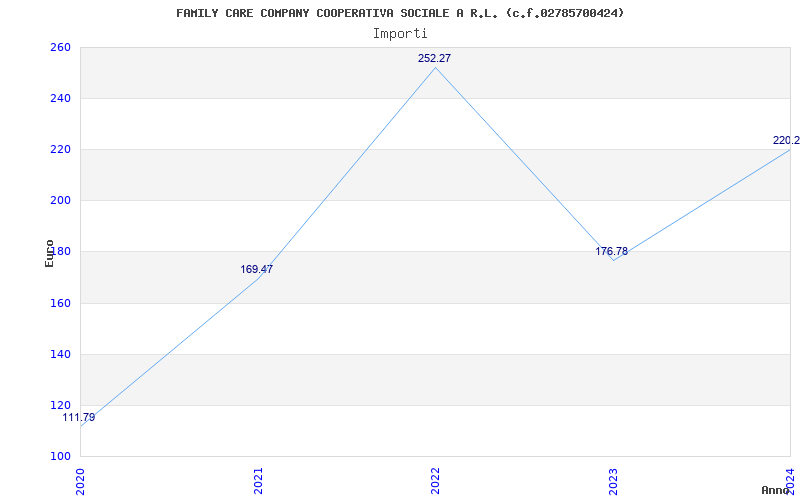
Task: Click the 100 y-axis value
Action: click(60, 457)
